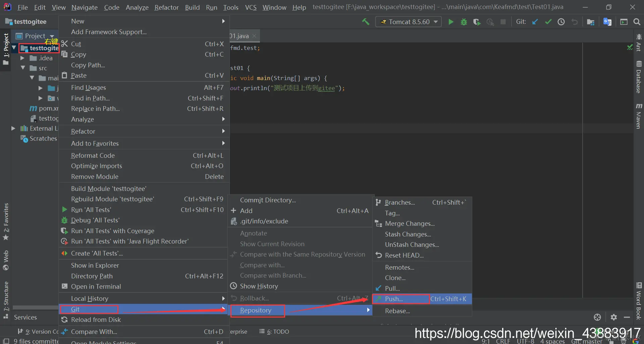Open the Favorites tool window
This screenshot has width=644, height=344.
tap(6, 221)
